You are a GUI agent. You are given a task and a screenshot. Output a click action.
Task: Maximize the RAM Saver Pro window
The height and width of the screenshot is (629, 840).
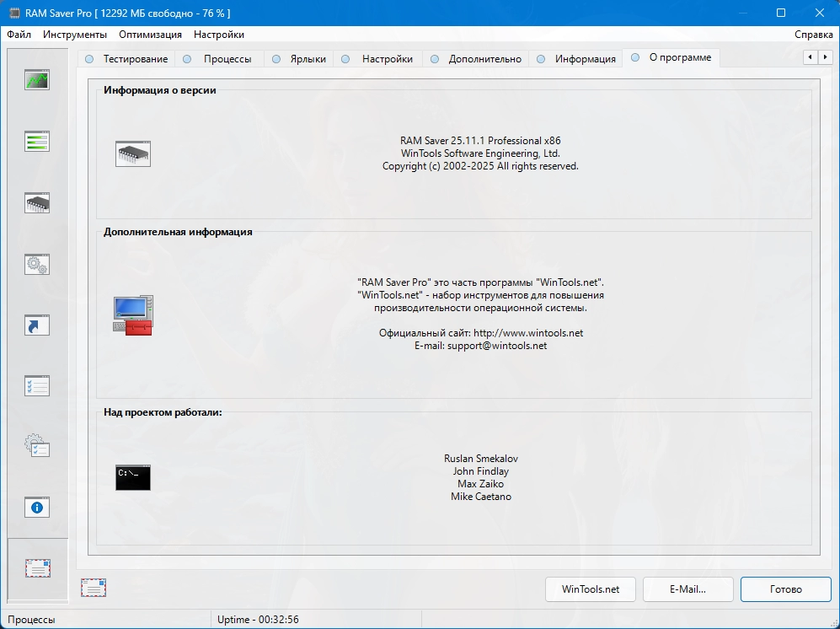(x=781, y=13)
